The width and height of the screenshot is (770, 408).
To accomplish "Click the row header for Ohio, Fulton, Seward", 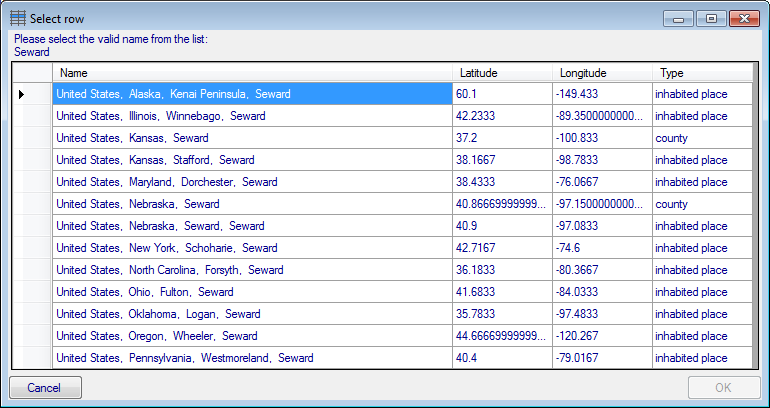I will (32, 292).
